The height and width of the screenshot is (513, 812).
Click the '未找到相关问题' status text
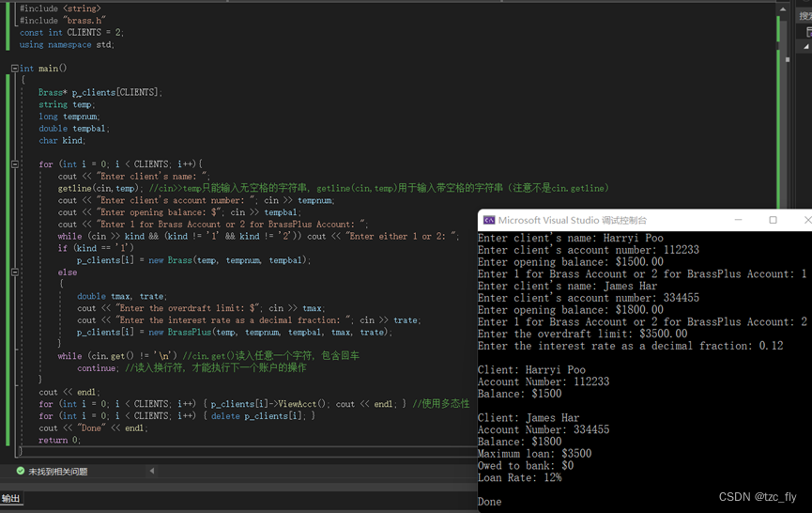tap(57, 472)
